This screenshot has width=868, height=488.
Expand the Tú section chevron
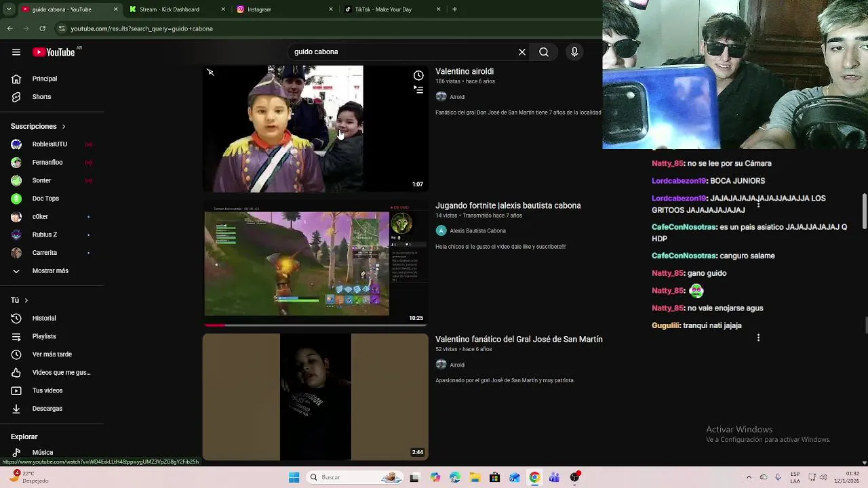26,300
